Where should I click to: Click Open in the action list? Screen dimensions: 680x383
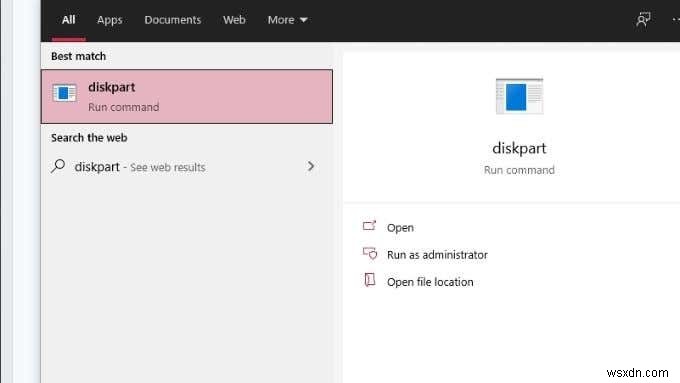click(x=400, y=228)
